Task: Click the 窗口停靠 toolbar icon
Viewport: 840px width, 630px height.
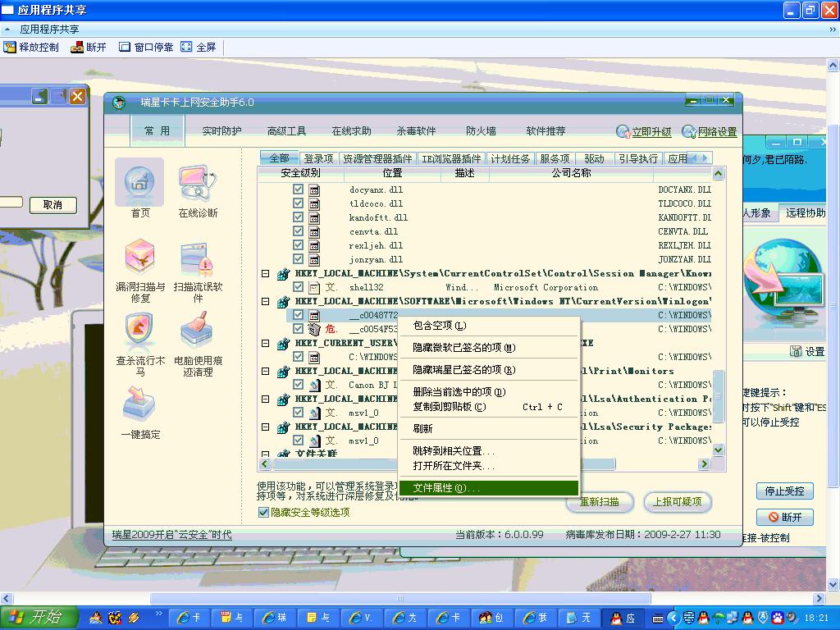Action: (125, 47)
